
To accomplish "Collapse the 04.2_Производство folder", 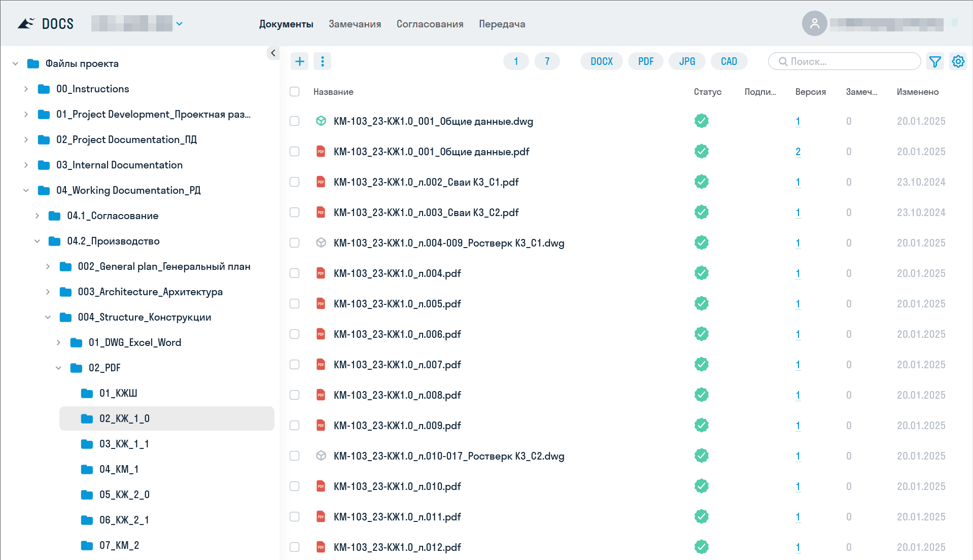I will click(x=37, y=241).
